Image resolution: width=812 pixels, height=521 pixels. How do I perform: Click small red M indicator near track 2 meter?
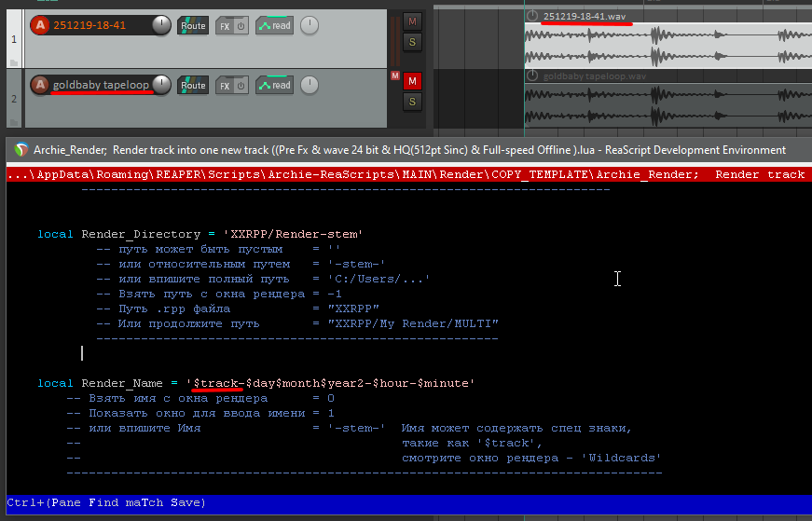[395, 75]
